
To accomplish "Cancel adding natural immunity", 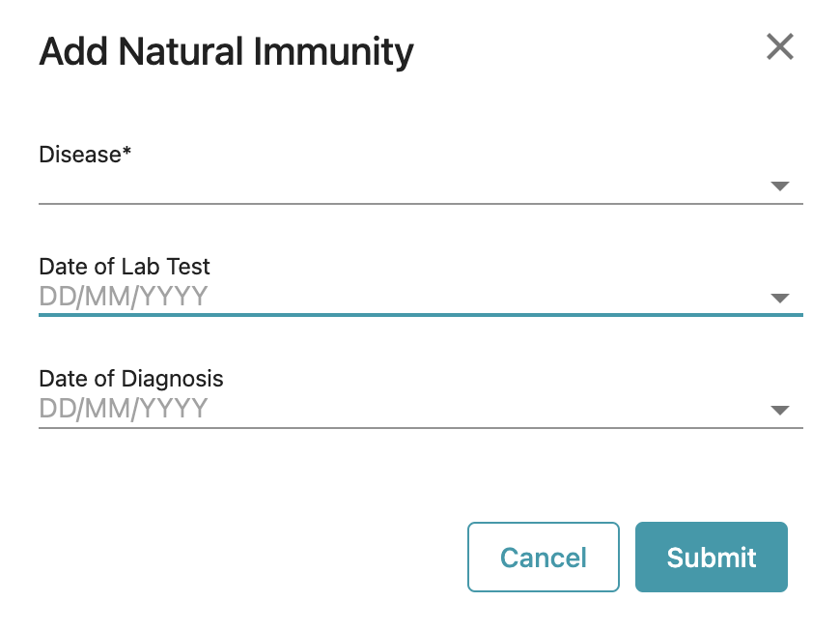I will pyautogui.click(x=543, y=558).
